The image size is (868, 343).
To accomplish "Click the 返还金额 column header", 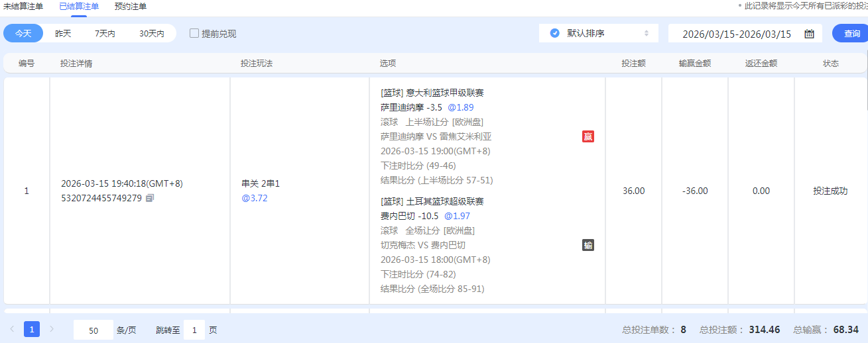I will click(x=761, y=64).
